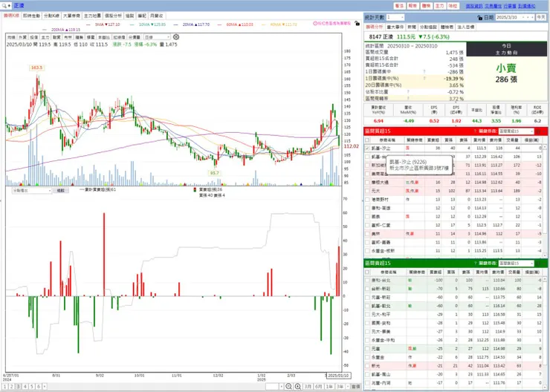Screen dimensions: 550x392
Task: Switch to 月營收 tab
Action: [x=156, y=16]
